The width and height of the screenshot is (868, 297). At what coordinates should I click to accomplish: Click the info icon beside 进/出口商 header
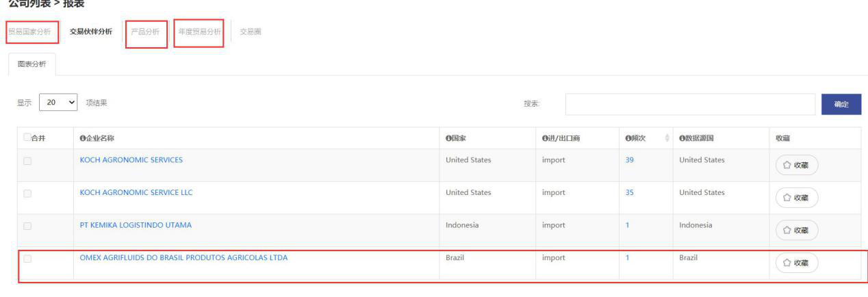tap(544, 138)
